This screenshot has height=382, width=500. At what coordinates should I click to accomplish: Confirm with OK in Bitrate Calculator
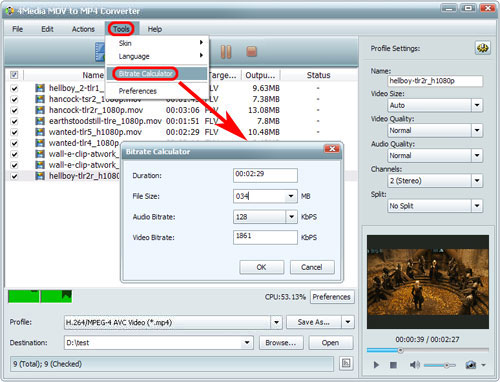tap(262, 267)
